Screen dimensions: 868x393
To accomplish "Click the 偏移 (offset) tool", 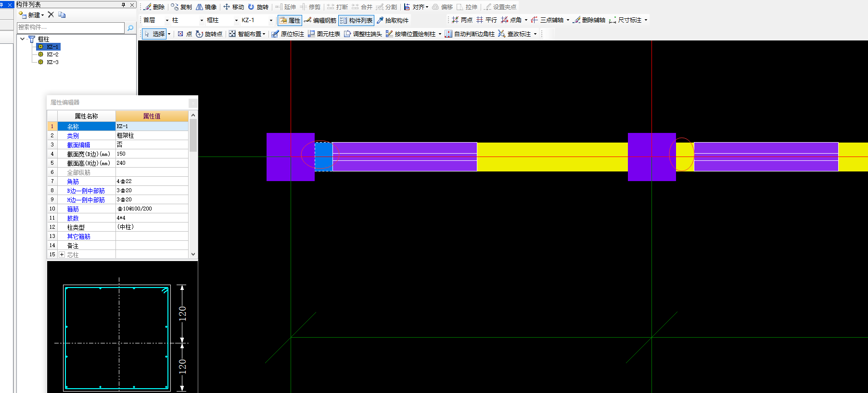I will (442, 7).
